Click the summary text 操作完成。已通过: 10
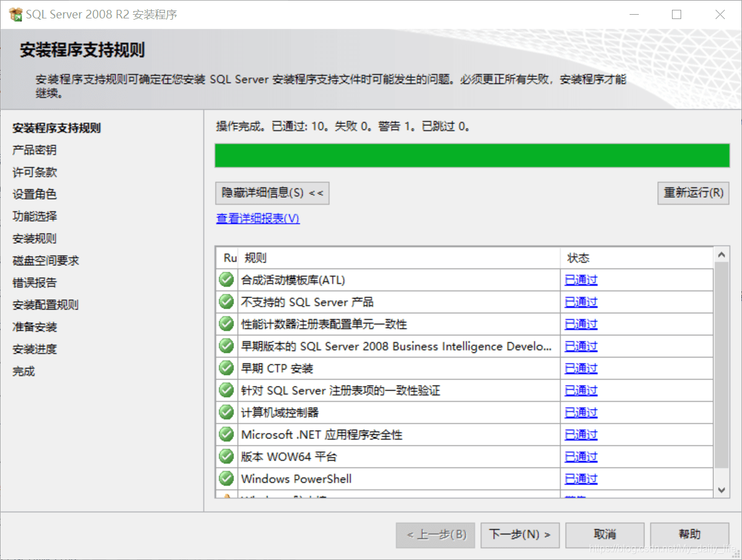The width and height of the screenshot is (742, 560). click(x=272, y=126)
